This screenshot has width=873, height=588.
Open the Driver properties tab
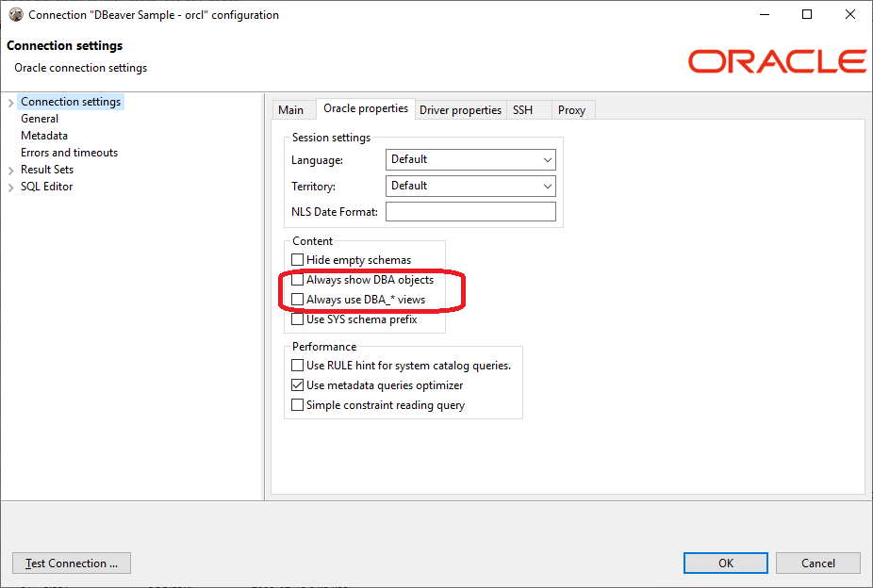pyautogui.click(x=460, y=109)
